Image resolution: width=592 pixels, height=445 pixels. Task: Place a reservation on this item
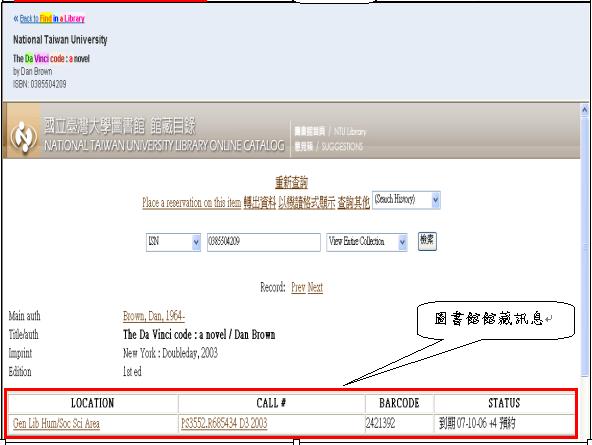[191, 203]
